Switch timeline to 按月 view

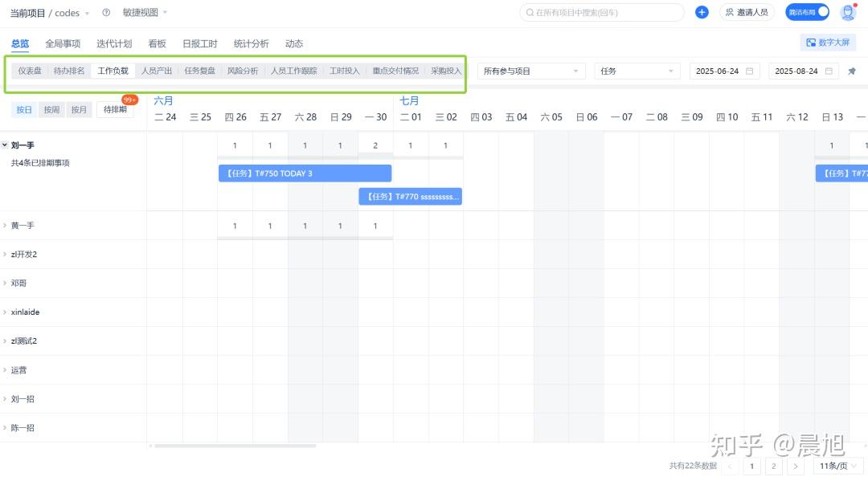[78, 110]
